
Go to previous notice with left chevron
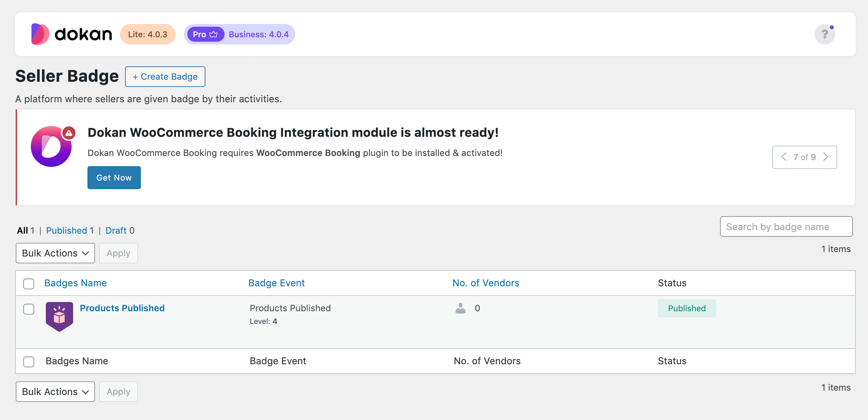coord(784,157)
